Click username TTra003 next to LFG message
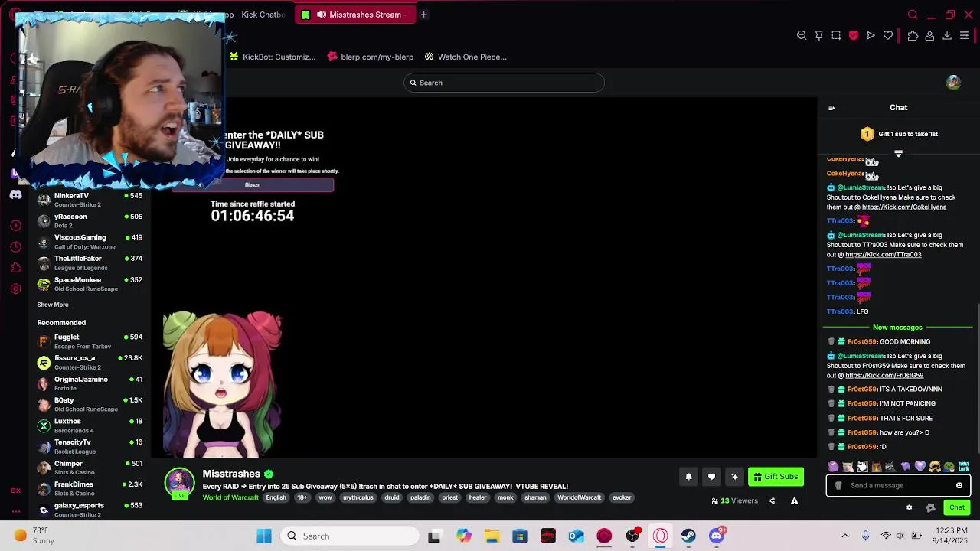Image resolution: width=980 pixels, height=551 pixels. (840, 311)
